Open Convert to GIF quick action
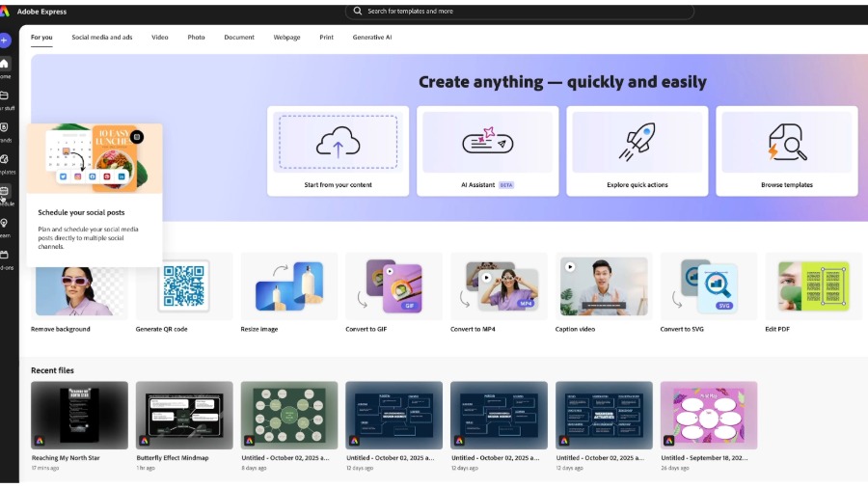 click(x=393, y=293)
